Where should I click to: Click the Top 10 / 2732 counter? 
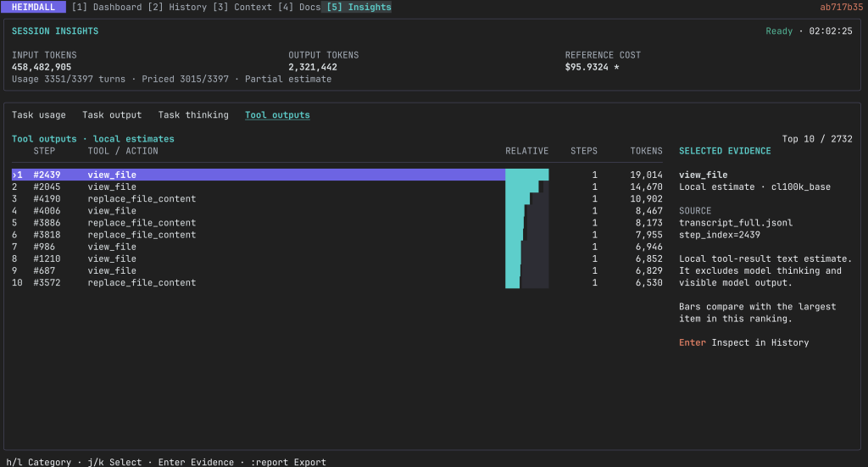point(817,139)
